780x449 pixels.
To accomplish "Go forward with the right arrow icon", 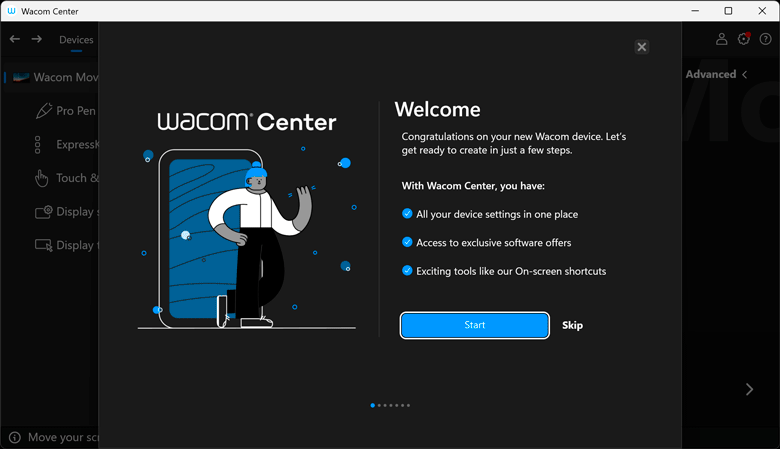I will click(x=37, y=39).
